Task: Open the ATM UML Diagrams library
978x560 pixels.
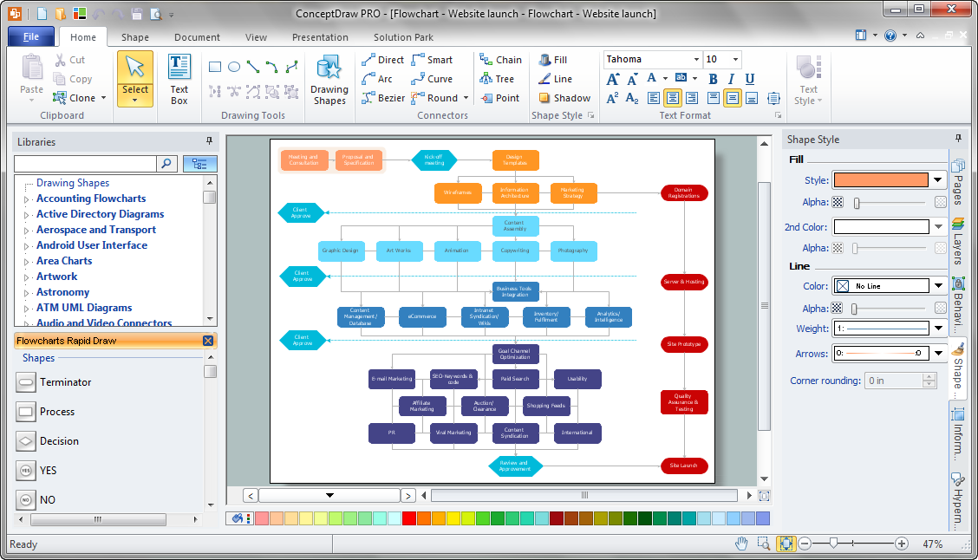Action: 83,307
